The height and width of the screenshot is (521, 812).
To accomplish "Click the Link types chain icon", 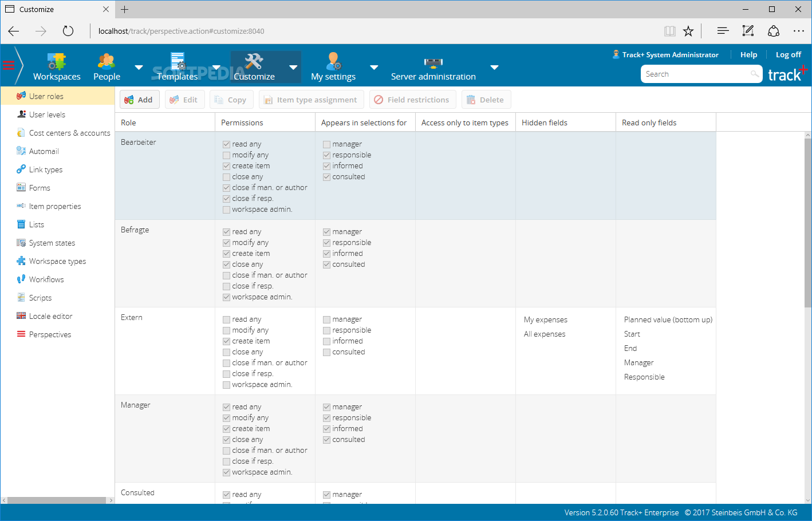I will coord(21,169).
